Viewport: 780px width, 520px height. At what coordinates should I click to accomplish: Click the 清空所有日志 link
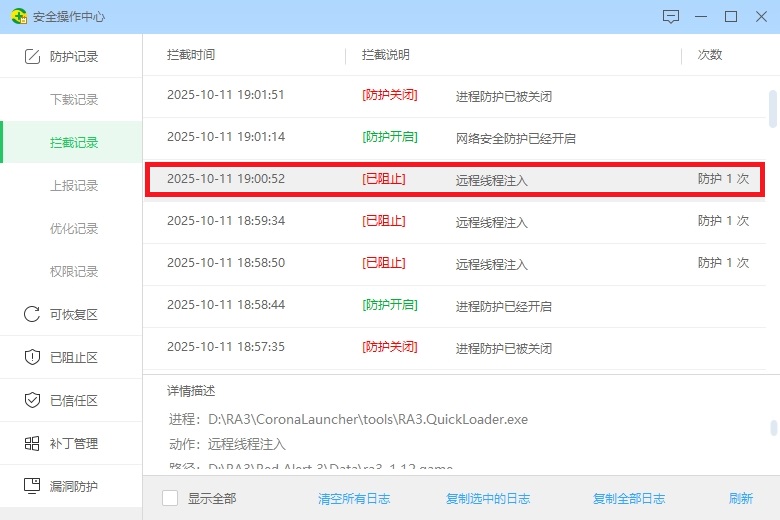point(354,499)
